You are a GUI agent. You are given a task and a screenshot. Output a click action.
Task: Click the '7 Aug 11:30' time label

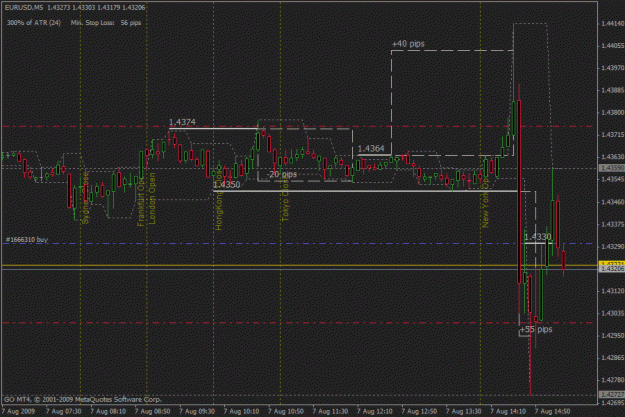point(330,411)
